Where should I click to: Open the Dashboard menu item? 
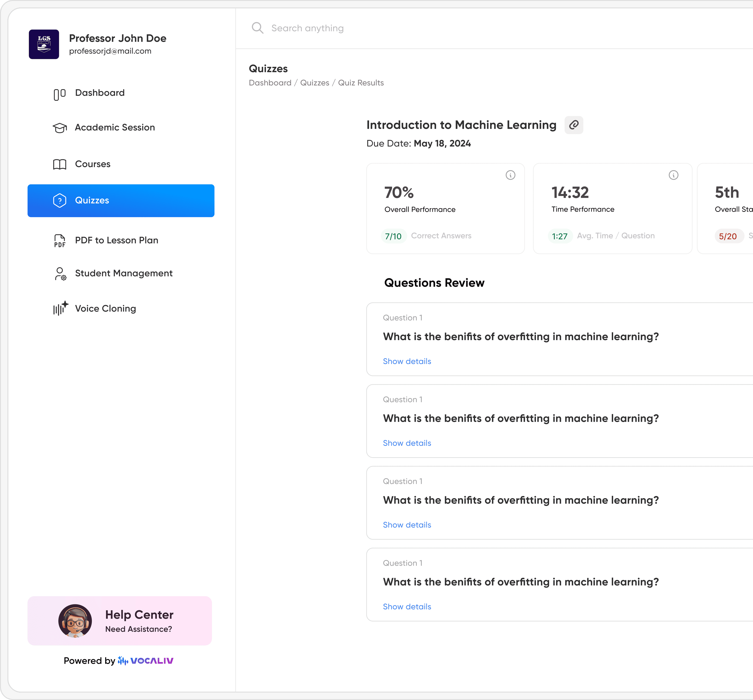pyautogui.click(x=100, y=93)
